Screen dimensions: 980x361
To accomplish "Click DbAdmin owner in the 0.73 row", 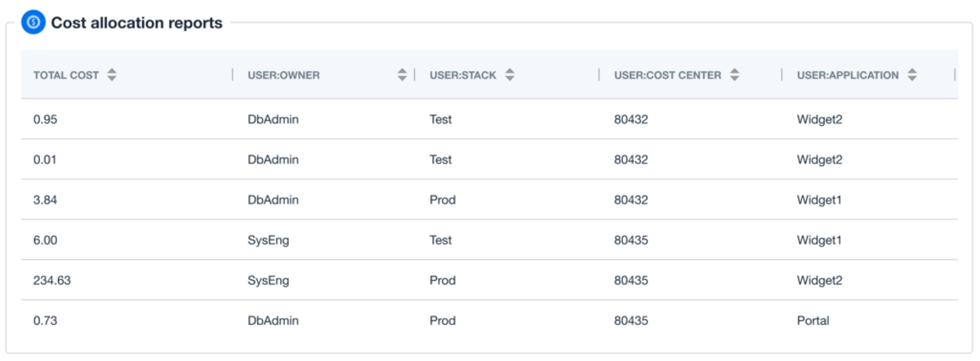I will point(273,321).
